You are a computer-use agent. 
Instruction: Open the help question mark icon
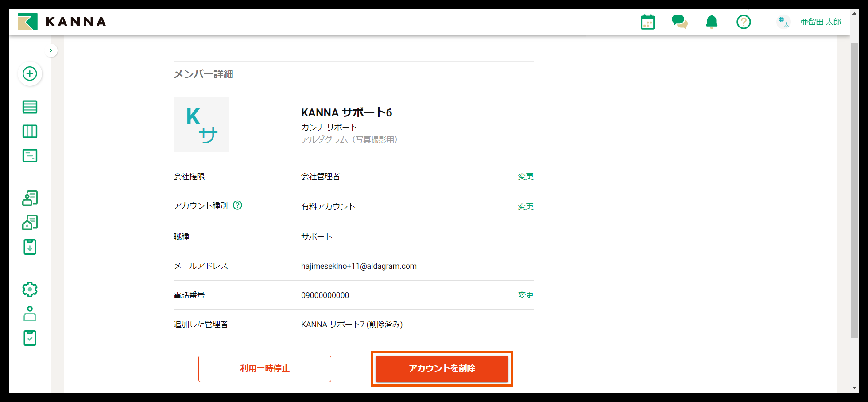coord(744,22)
